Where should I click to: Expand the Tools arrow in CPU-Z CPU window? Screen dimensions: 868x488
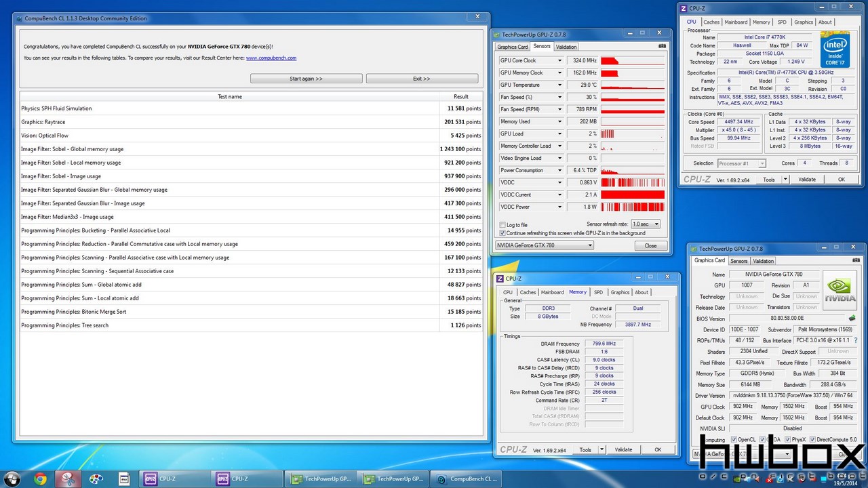(785, 180)
